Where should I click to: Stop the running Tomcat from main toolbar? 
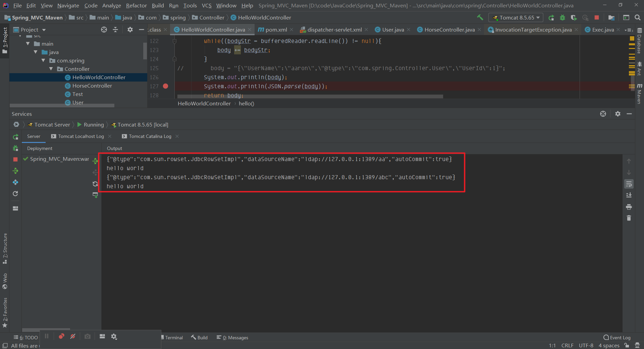597,17
